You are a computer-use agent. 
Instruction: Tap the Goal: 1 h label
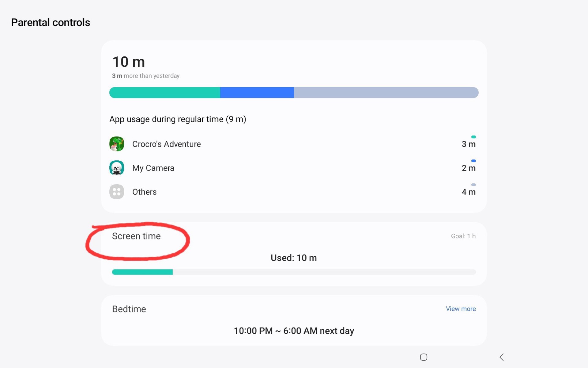pos(463,236)
